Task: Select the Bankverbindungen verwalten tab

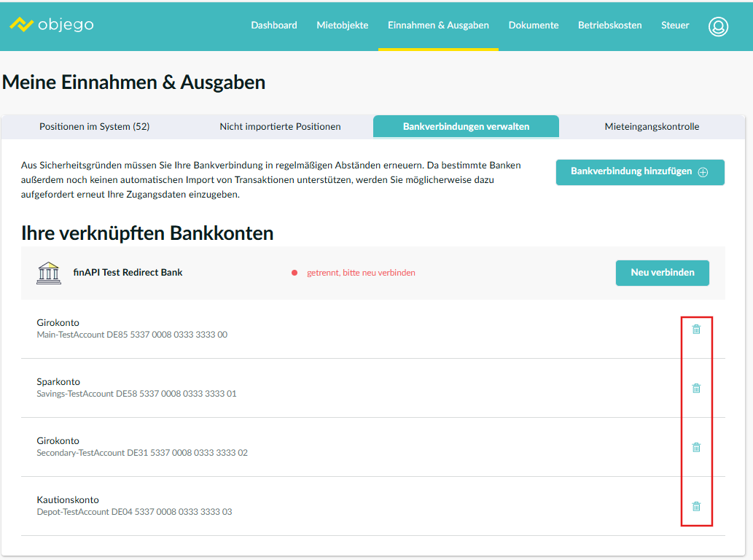Action: click(466, 127)
